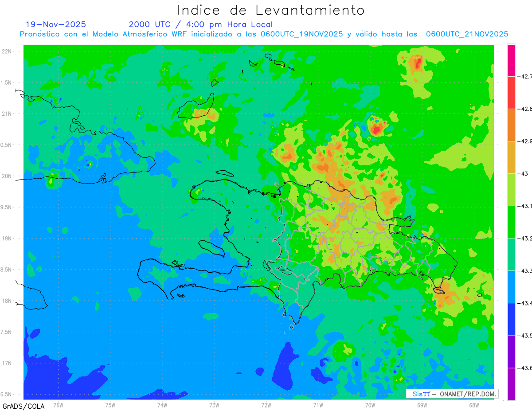Viewport: 532px width, 411px height.
Task: Click the longitude label "69W"
Action: [422, 405]
